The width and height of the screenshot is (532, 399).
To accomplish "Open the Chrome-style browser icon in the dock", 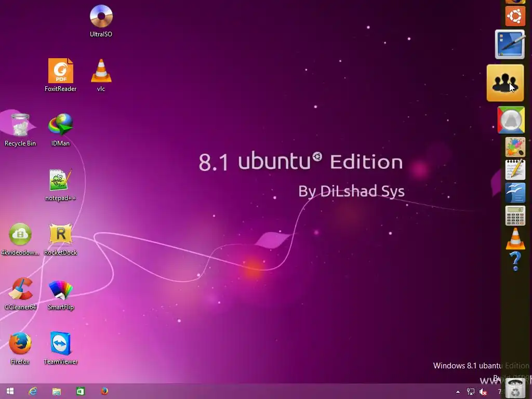I will point(511,120).
